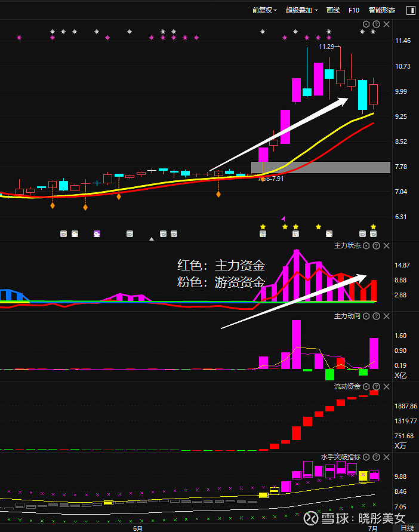Open main K-line chart hexagon settings icon
Screen dimensions: 419x532
coord(366,24)
